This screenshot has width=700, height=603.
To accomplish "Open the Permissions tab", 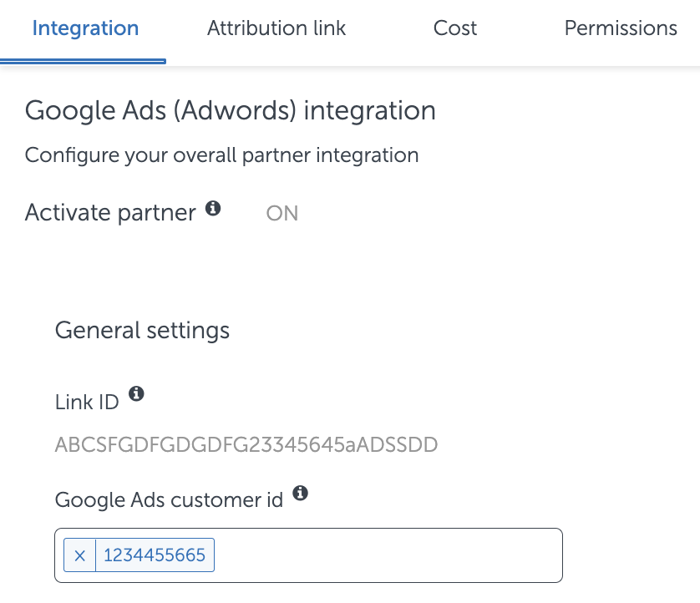I will [621, 28].
